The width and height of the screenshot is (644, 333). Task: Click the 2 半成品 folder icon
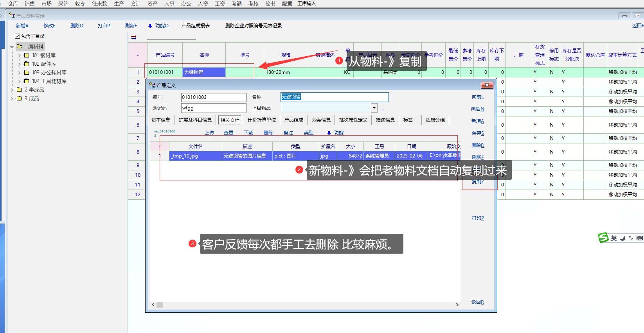tap(19, 90)
